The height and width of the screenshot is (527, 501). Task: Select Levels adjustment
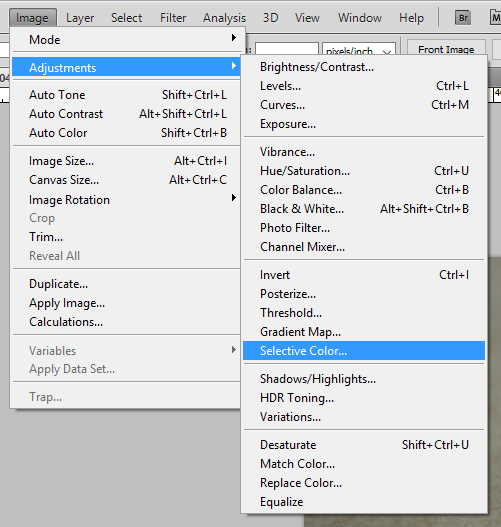pos(364,86)
